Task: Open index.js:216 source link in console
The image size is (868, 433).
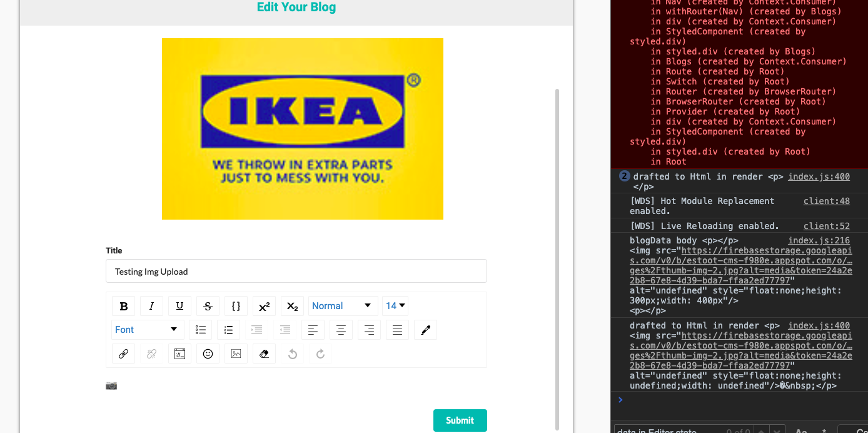Action: coord(819,241)
